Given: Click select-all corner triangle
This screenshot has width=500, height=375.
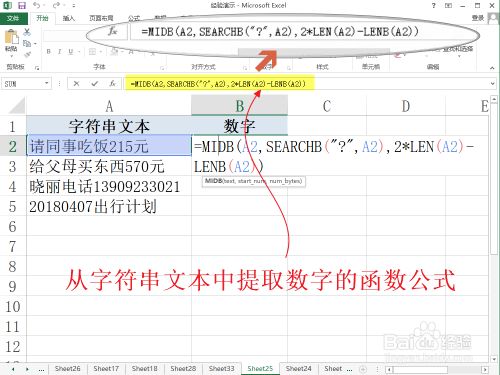Looking at the screenshot, I should click(x=17, y=106).
